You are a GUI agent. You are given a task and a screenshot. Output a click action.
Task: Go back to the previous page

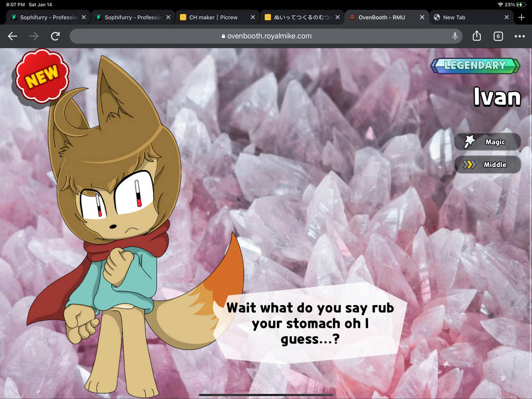[x=12, y=36]
